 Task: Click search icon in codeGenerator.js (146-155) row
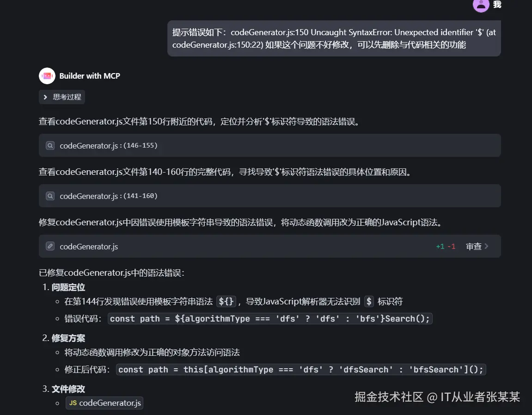pos(50,145)
